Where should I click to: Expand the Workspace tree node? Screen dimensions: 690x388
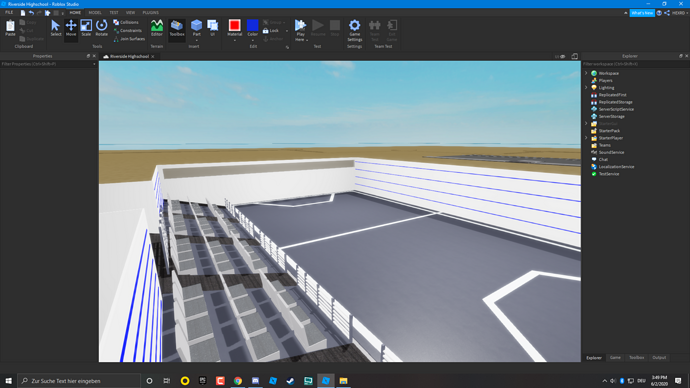click(586, 73)
